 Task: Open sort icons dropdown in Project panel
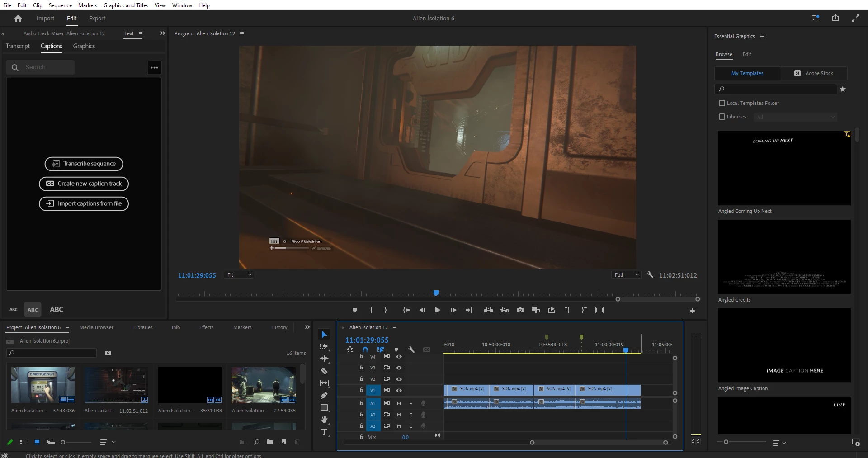pos(107,442)
